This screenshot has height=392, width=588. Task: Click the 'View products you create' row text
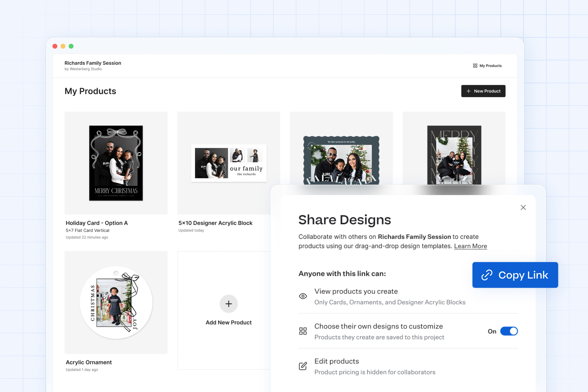[x=356, y=291]
